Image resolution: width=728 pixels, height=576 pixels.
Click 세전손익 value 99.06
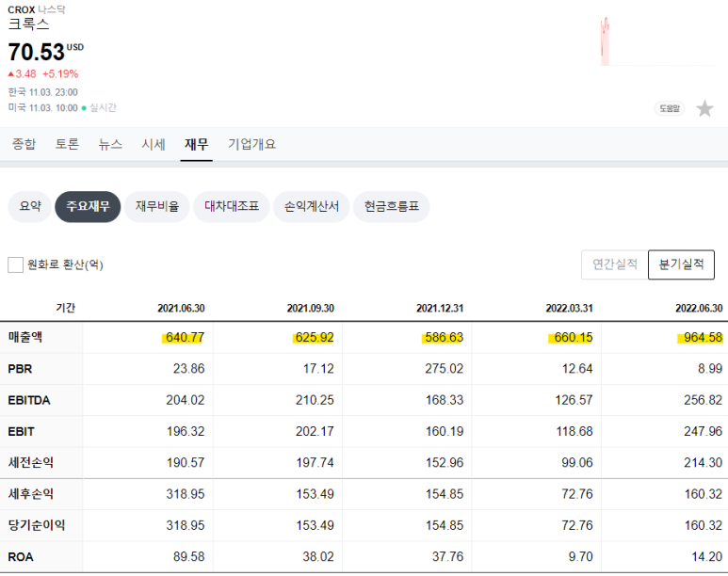pos(577,463)
